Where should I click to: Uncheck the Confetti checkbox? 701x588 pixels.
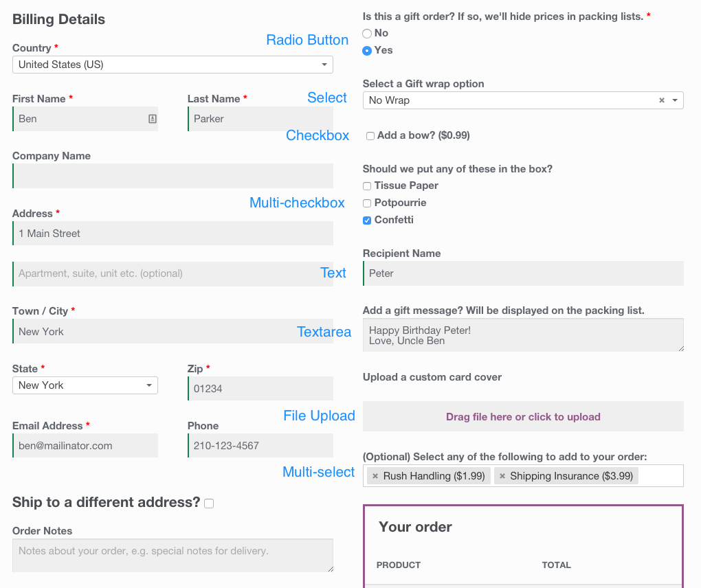tap(367, 220)
